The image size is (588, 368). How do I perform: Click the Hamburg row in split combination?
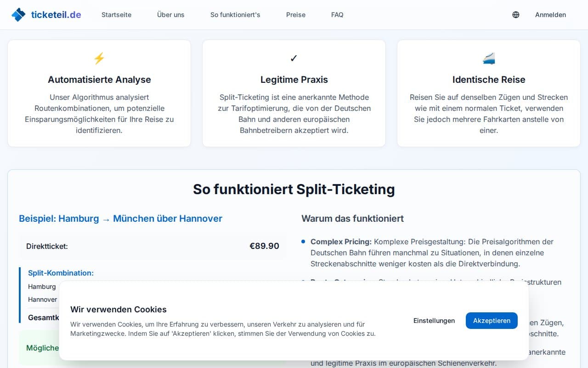pyautogui.click(x=42, y=287)
